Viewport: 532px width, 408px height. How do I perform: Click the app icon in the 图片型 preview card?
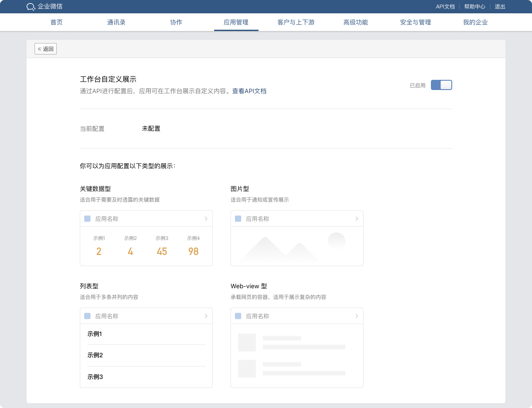(238, 218)
